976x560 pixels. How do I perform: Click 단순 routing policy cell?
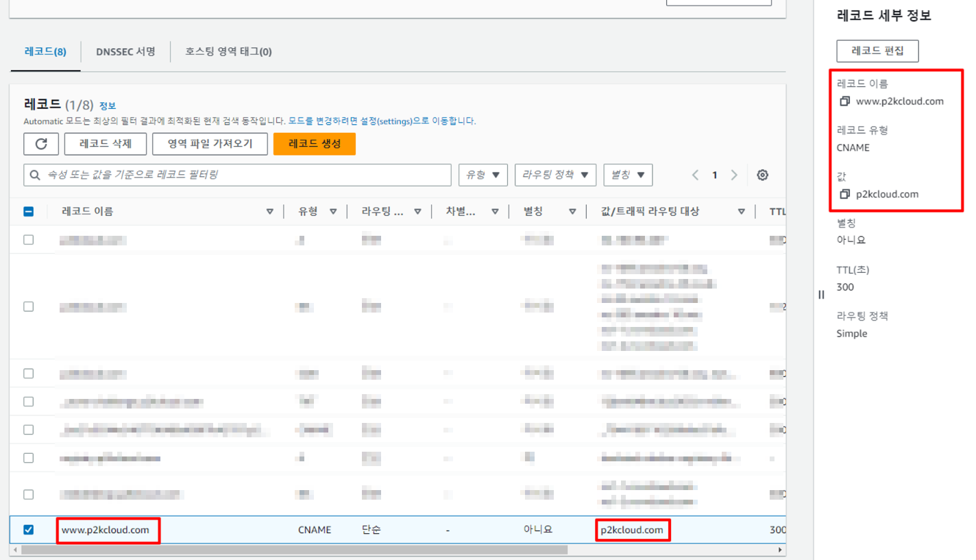pos(371,530)
